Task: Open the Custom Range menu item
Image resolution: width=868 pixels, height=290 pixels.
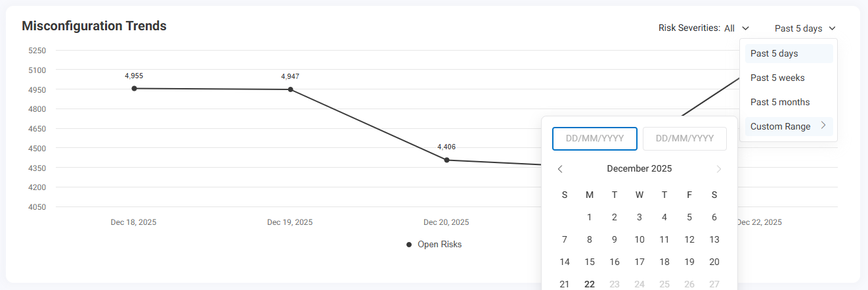Action: pyautogui.click(x=781, y=126)
